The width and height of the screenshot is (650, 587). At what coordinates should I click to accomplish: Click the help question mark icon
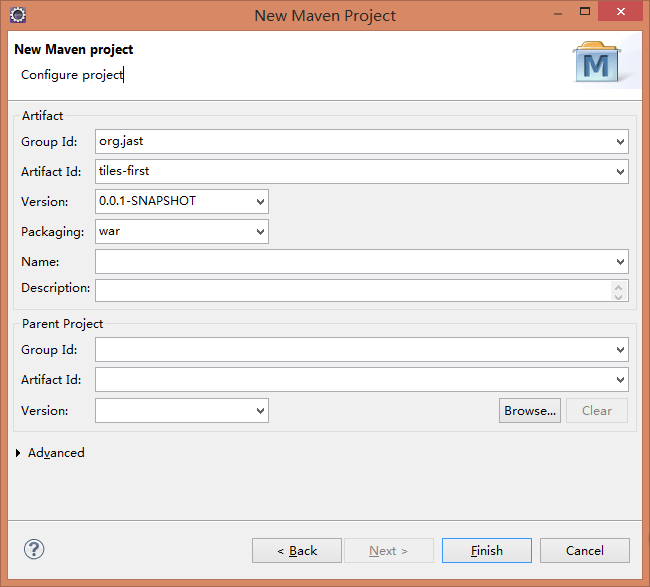(34, 550)
